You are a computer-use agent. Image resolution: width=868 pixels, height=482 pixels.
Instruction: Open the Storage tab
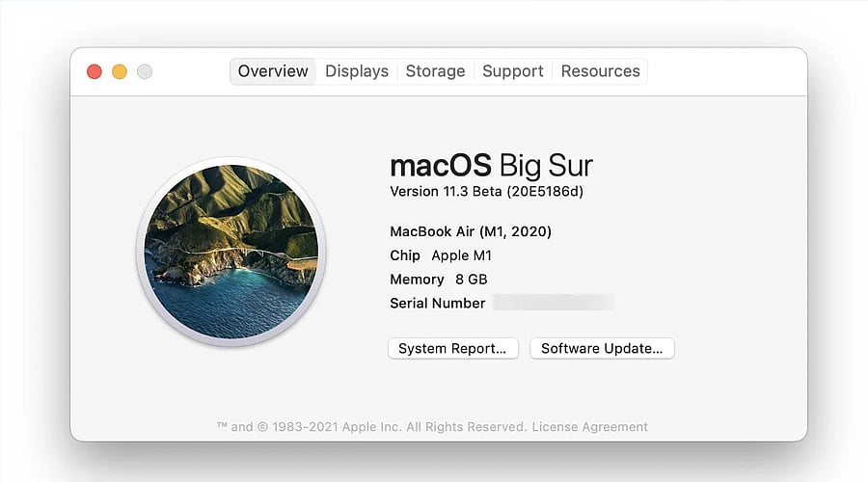point(435,71)
